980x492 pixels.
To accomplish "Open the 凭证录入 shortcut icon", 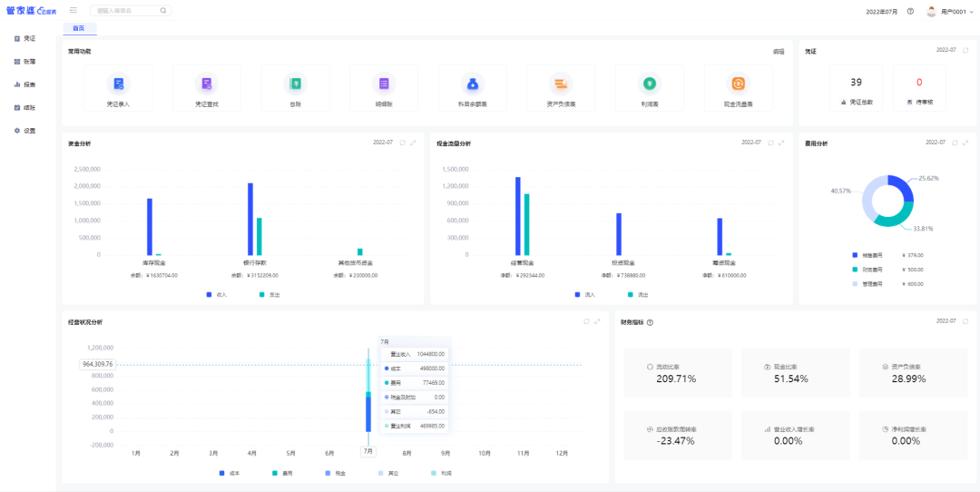I will click(x=118, y=84).
